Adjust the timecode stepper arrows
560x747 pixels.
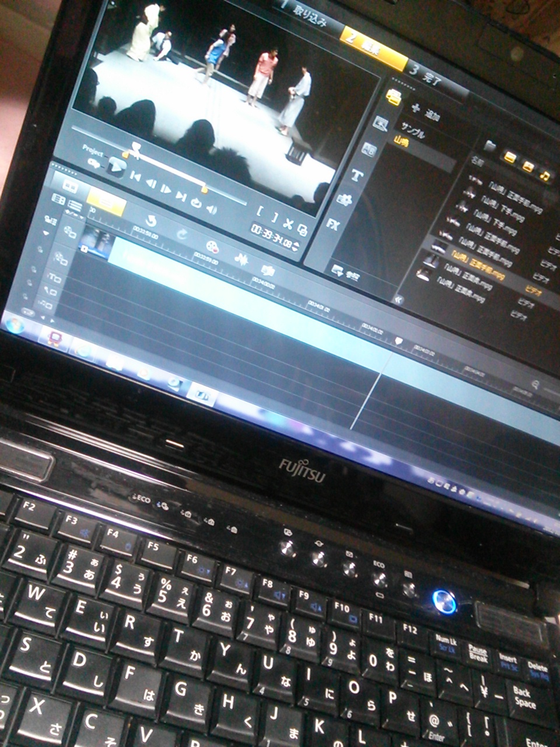coord(296,246)
